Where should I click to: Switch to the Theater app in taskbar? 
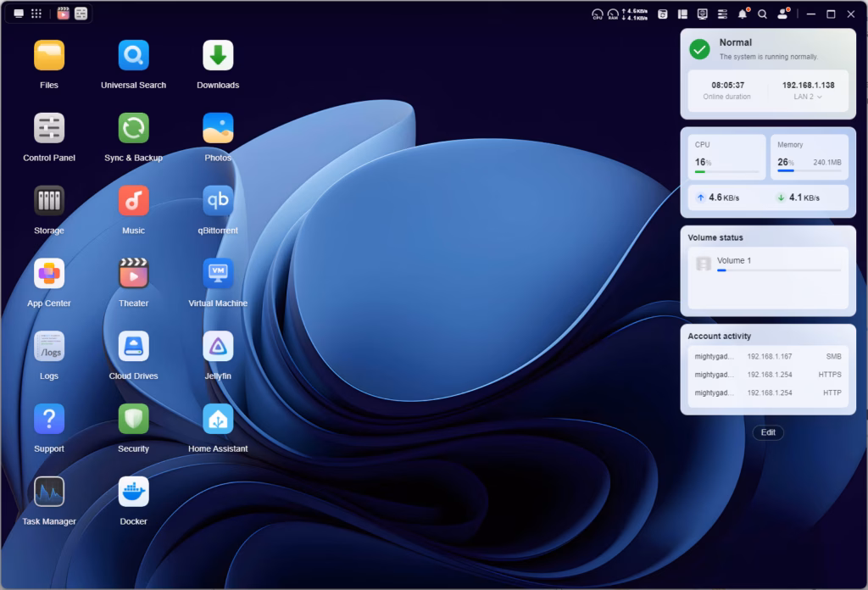pos(64,14)
